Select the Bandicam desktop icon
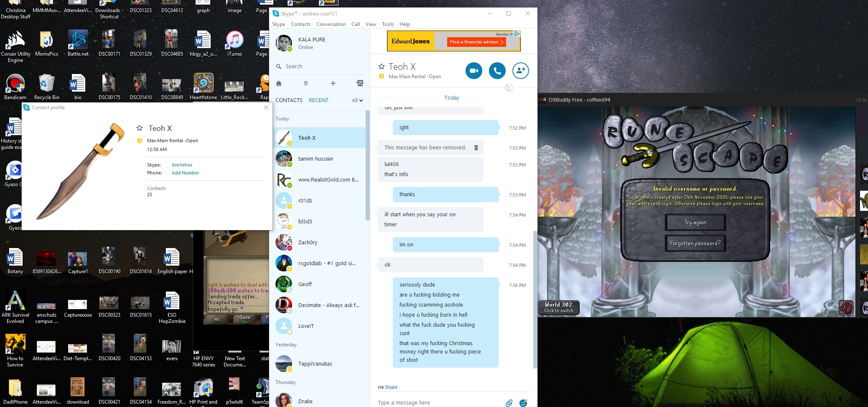This screenshot has height=407, width=868. tap(15, 87)
